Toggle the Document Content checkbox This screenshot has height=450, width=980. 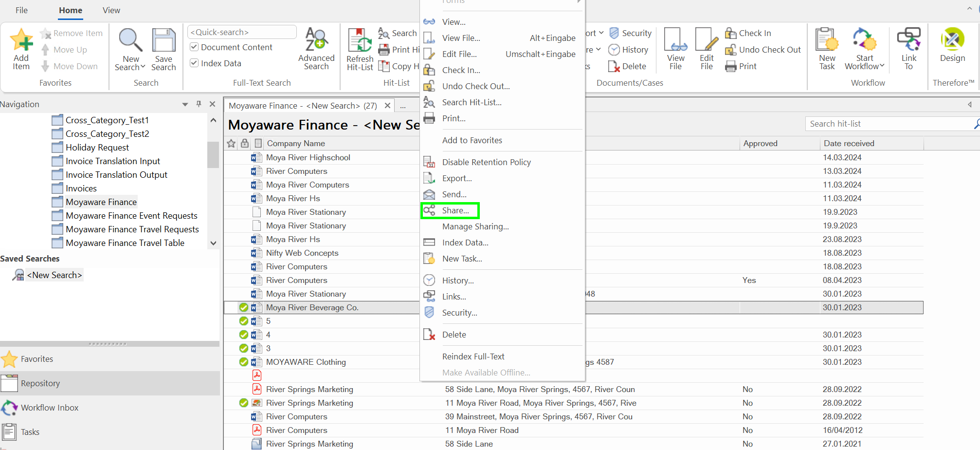tap(194, 47)
